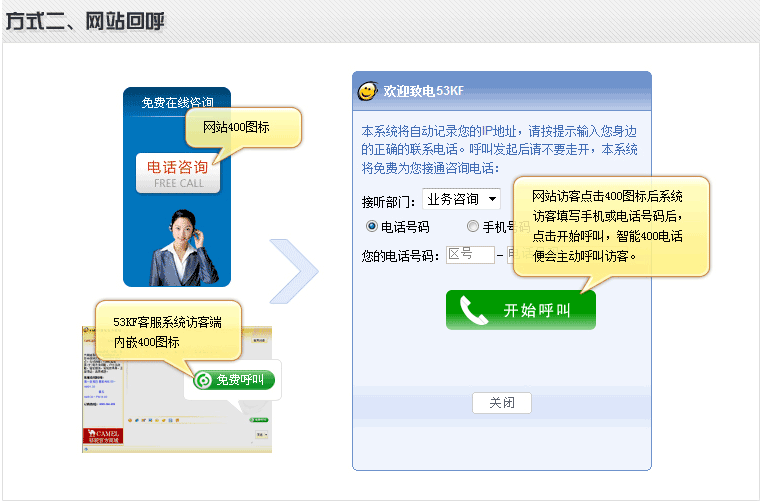Click the 关闭 close button
The height and width of the screenshot is (502, 762).
pyautogui.click(x=501, y=403)
